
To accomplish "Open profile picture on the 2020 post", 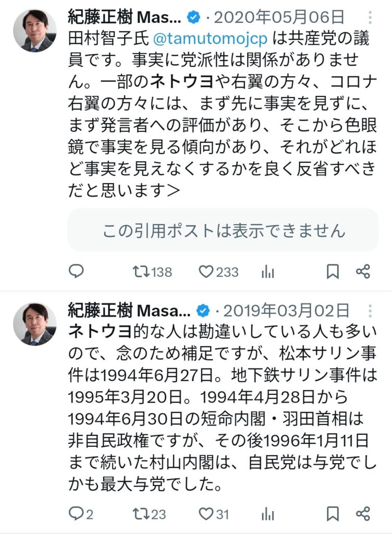I will pyautogui.click(x=35, y=30).
